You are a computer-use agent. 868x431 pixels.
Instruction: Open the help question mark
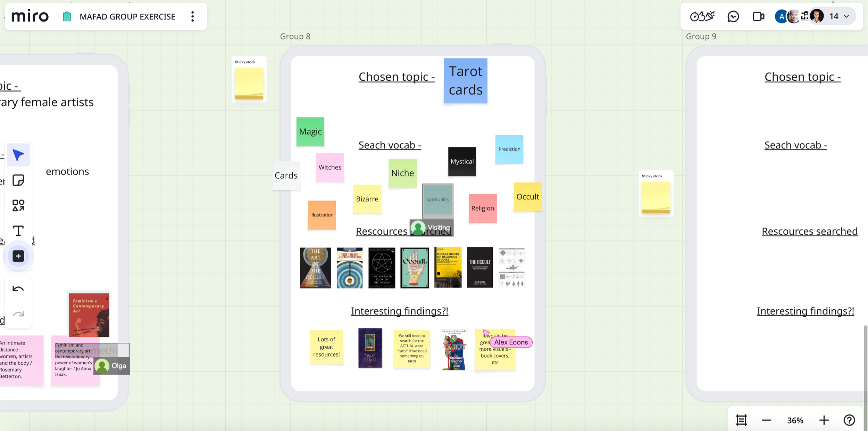click(x=849, y=420)
